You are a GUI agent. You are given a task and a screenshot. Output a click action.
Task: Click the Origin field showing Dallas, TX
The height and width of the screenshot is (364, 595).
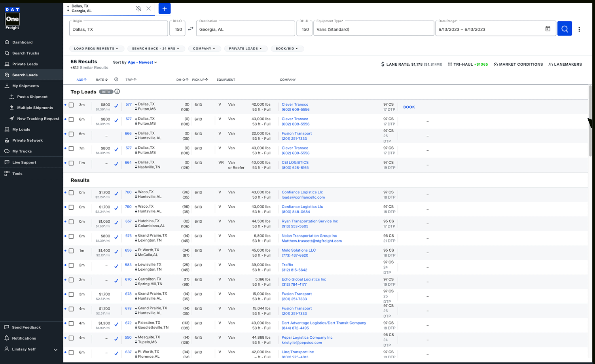tap(118, 29)
